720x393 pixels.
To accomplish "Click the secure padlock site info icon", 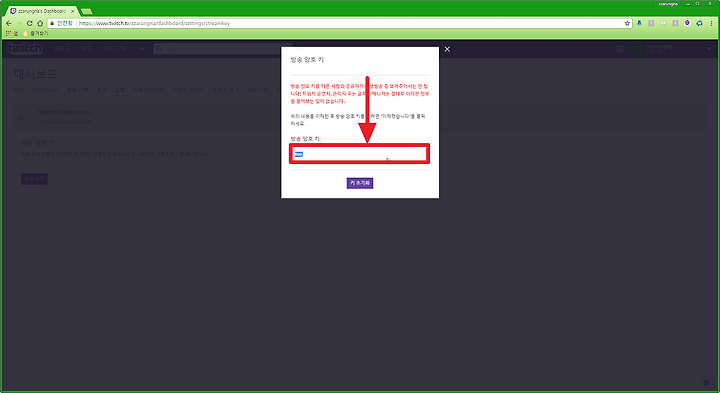I will click(52, 23).
